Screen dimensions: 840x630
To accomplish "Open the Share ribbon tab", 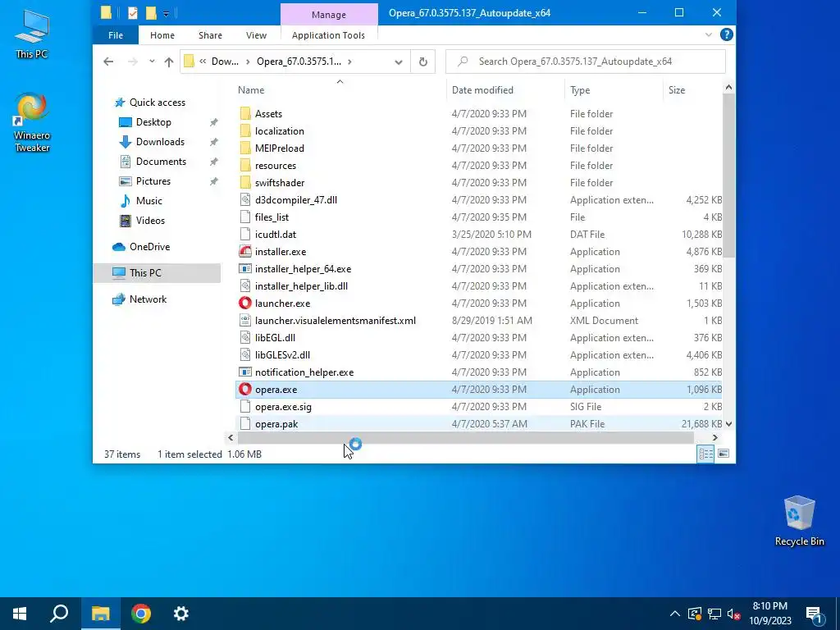I will pos(210,35).
